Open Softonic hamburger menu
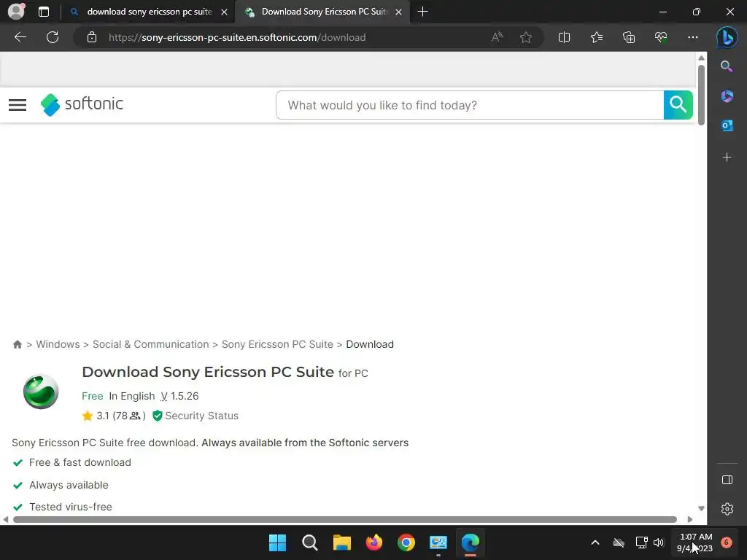747x560 pixels. (x=18, y=105)
